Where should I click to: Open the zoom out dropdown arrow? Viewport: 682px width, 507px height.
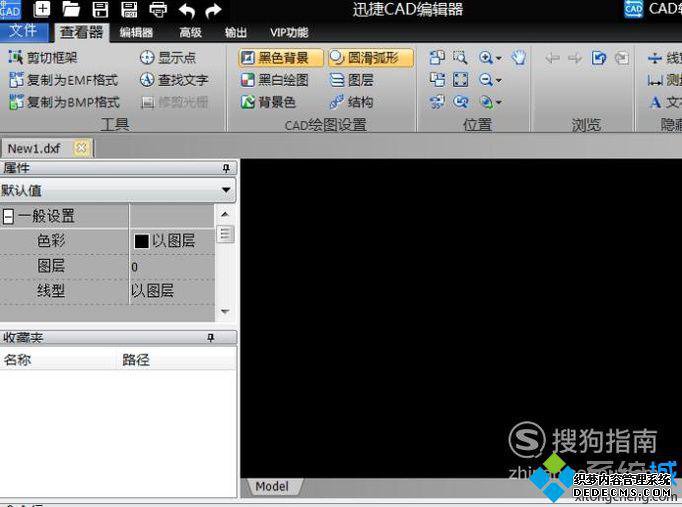pyautogui.click(x=498, y=80)
